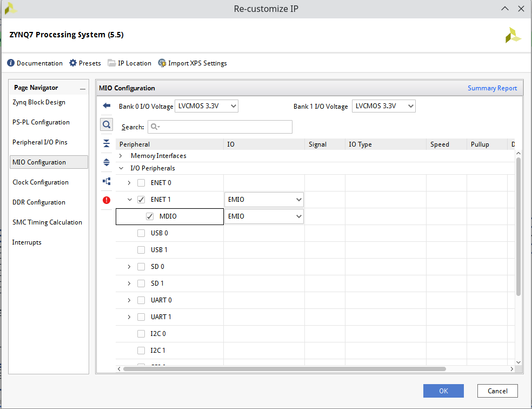
Task: Click the Speed column header
Action: (446, 144)
